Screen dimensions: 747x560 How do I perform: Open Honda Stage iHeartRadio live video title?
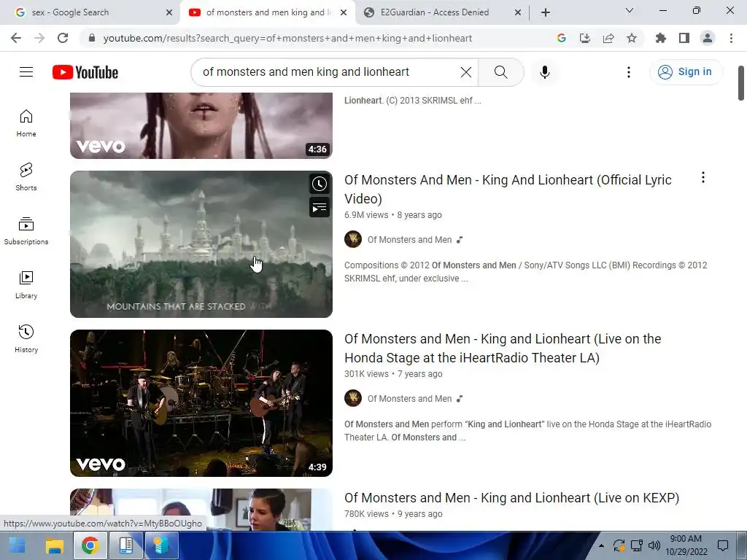click(x=503, y=348)
